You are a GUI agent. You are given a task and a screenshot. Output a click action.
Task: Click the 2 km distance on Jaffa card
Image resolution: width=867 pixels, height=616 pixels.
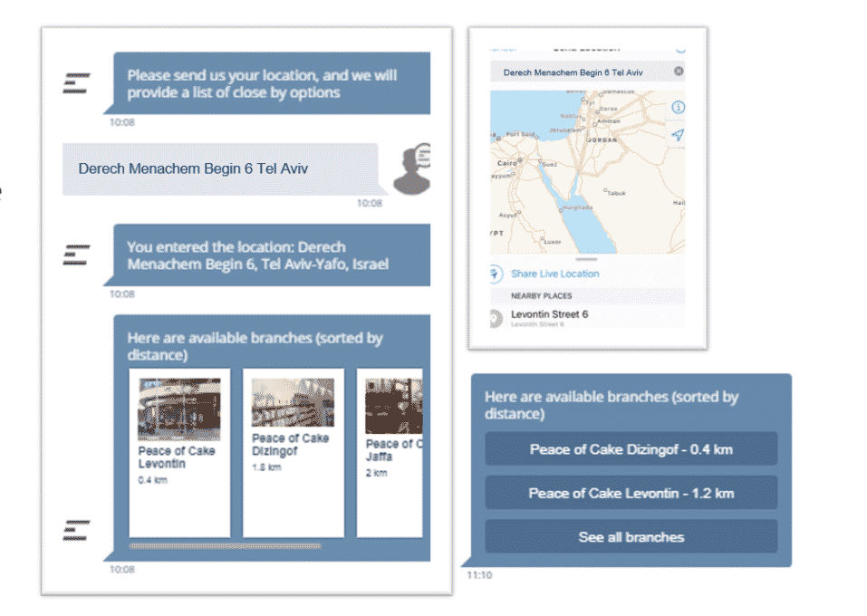point(377,473)
